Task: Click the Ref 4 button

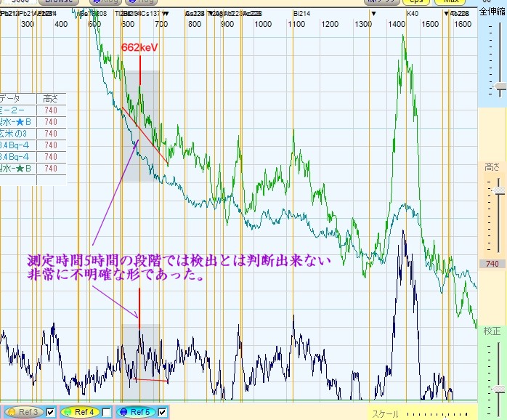Action: [80, 412]
